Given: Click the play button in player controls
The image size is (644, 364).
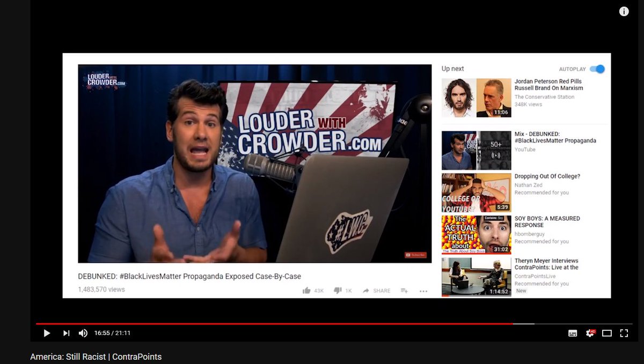Looking at the screenshot, I should tap(47, 333).
